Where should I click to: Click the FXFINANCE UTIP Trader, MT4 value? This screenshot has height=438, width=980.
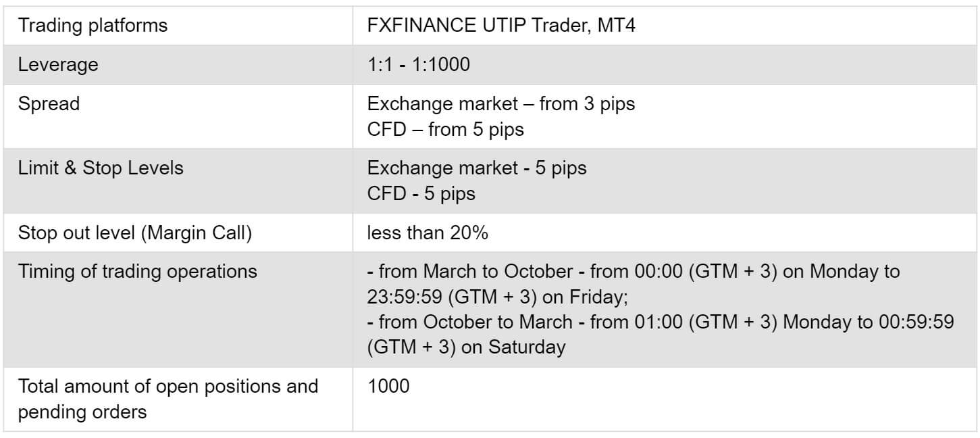click(x=501, y=26)
